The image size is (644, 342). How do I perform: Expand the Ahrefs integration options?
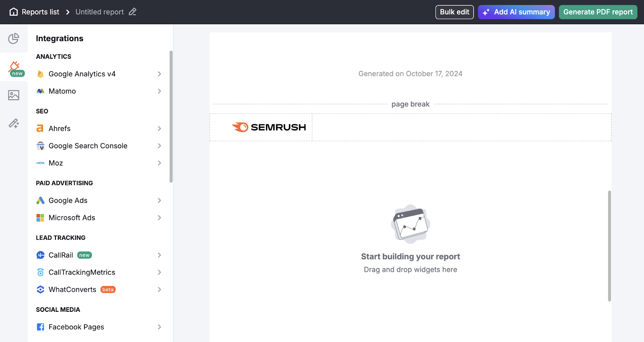(x=160, y=128)
